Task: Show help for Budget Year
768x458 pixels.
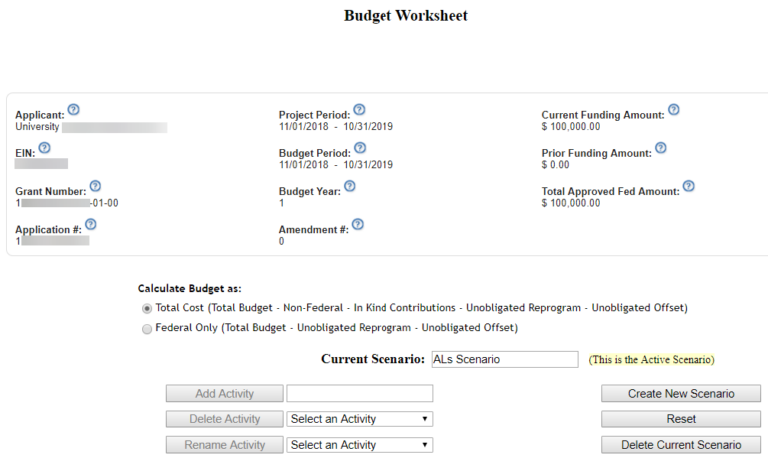Action: pos(349,186)
